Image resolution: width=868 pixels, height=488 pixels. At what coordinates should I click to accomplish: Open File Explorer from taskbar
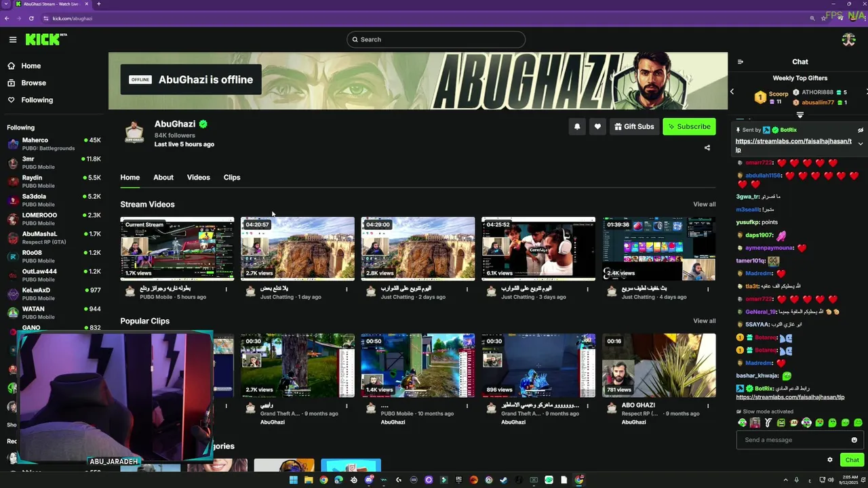pyautogui.click(x=309, y=480)
